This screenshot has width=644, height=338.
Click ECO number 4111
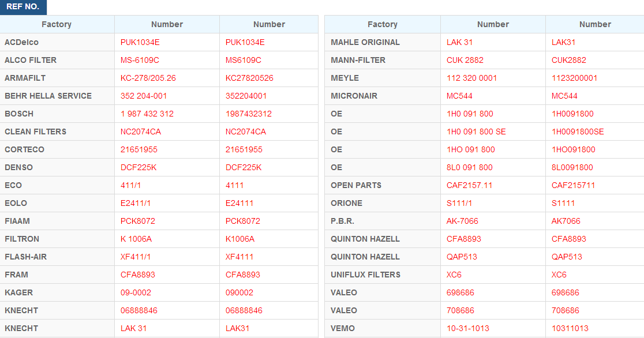click(x=234, y=185)
